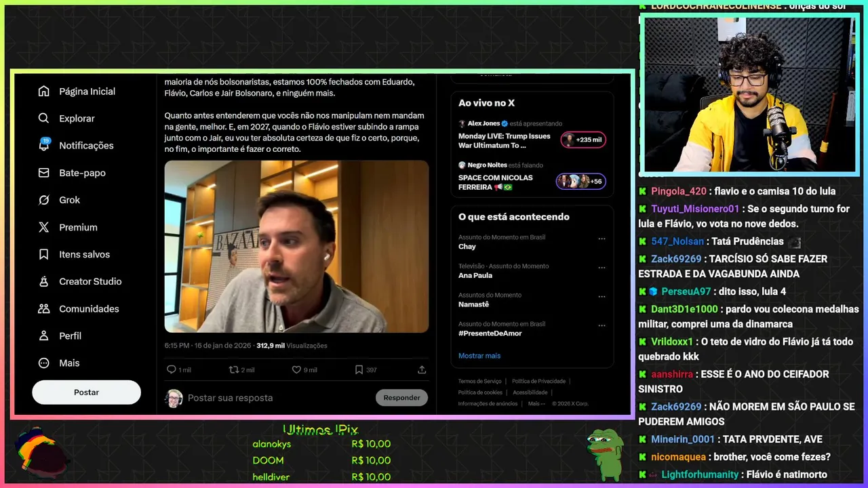Open more options for Ana Paula trend
This screenshot has height=488, width=868.
[x=601, y=268]
